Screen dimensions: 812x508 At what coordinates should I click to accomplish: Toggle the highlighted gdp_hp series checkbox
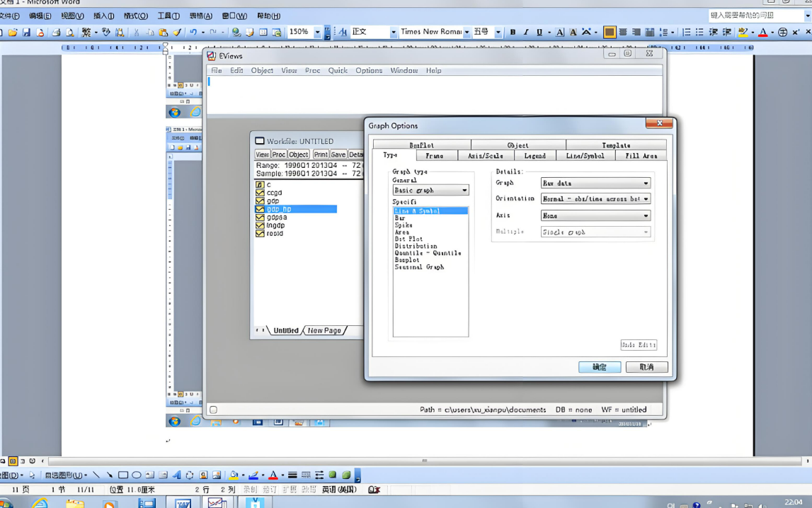tap(260, 209)
